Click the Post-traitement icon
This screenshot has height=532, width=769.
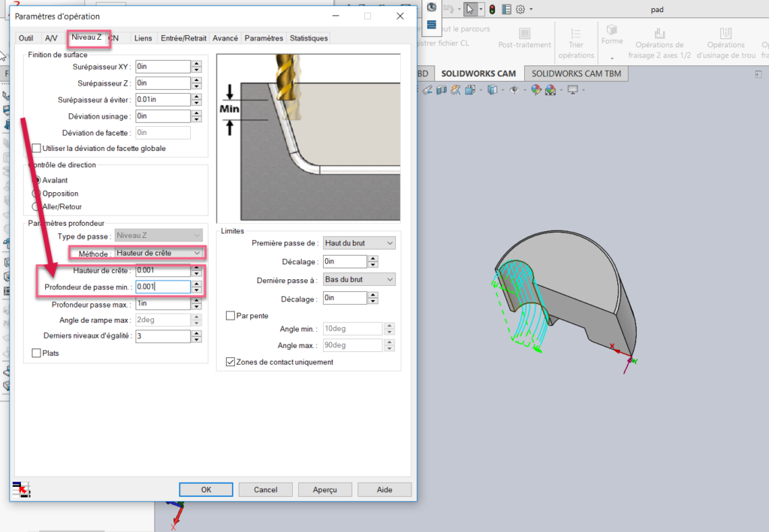(x=523, y=34)
